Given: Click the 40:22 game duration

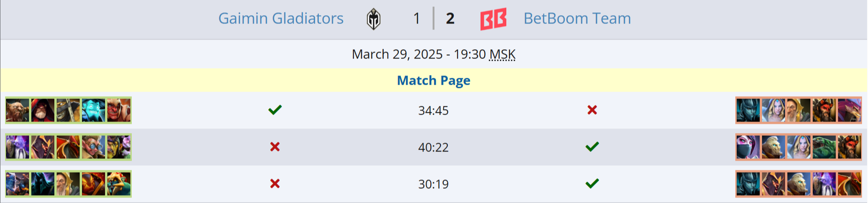Looking at the screenshot, I should coord(433,147).
